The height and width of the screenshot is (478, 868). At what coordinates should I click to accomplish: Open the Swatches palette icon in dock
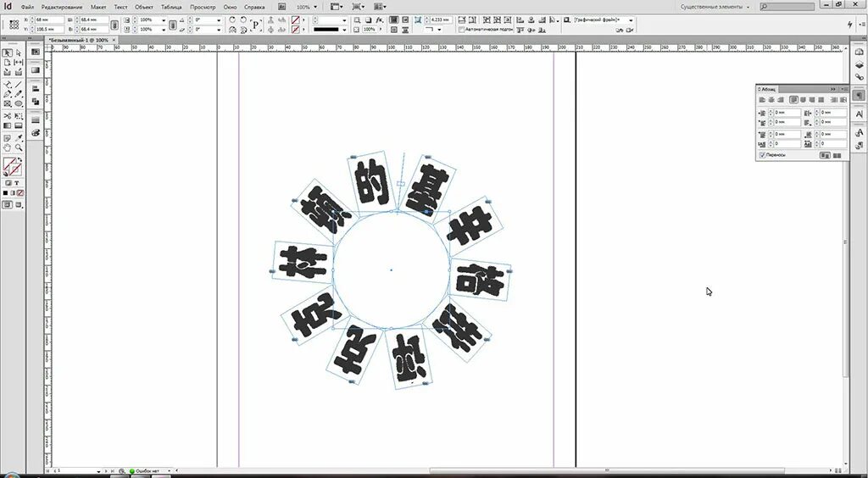tap(36, 133)
